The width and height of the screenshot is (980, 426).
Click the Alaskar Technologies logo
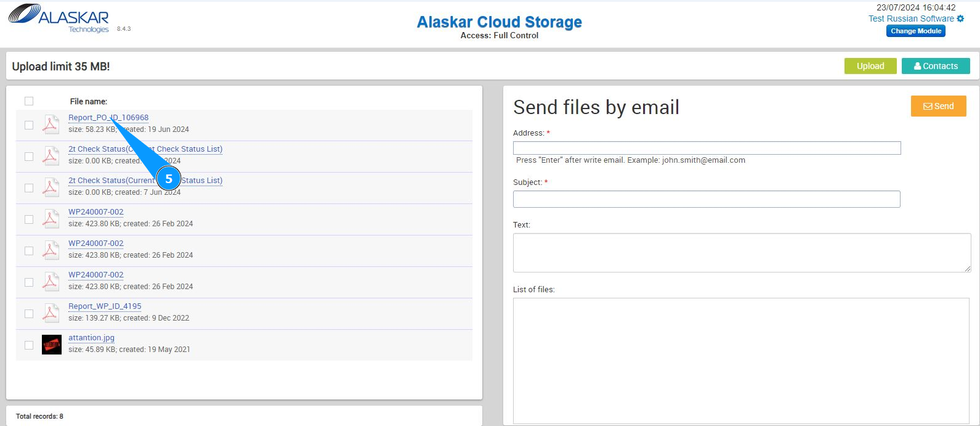[59, 18]
